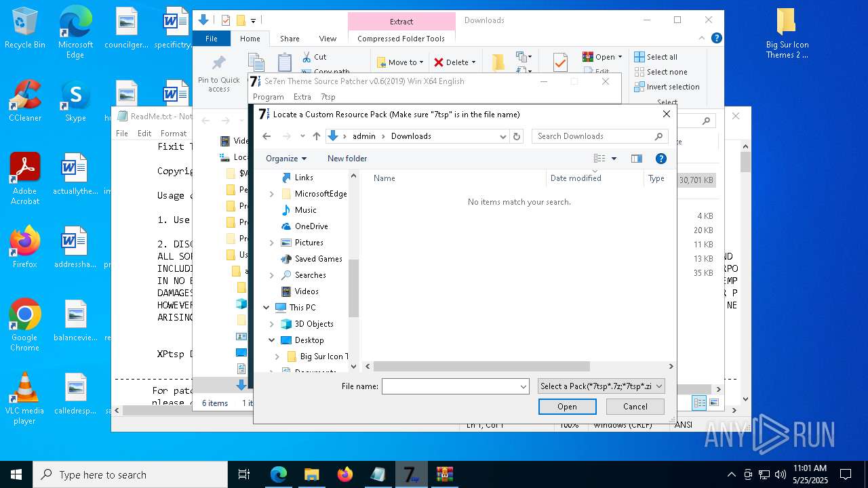Collapse the Desktop node in the tree
Screen dimensions: 868x488
272,340
